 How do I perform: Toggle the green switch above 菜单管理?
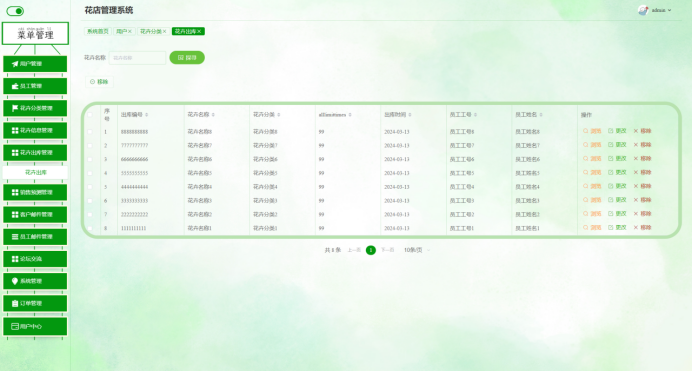tap(15, 11)
